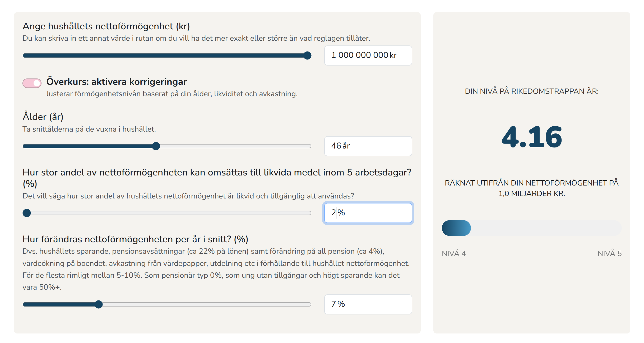
Task: Click the filled part of the level progress bar
Action: (456, 228)
